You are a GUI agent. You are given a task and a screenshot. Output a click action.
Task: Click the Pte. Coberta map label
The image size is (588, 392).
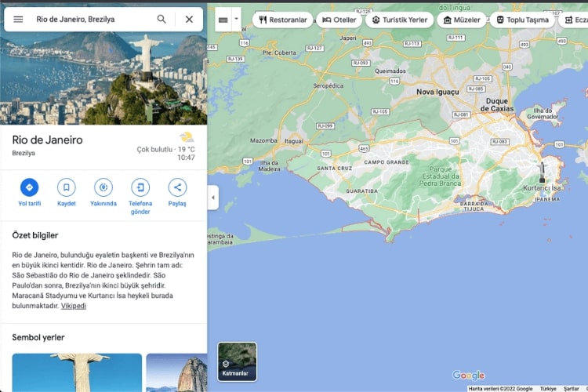coord(279,53)
